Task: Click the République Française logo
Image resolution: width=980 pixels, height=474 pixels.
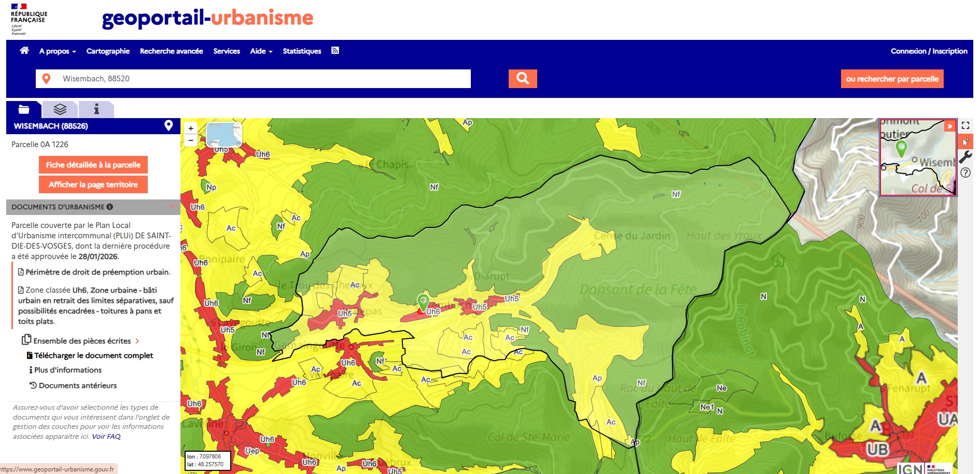Action: click(x=29, y=19)
